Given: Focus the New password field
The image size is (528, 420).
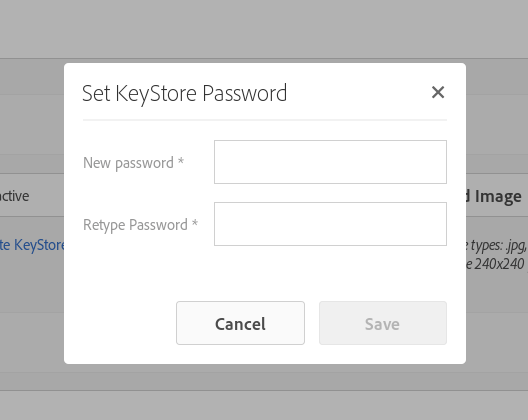Looking at the screenshot, I should 330,162.
